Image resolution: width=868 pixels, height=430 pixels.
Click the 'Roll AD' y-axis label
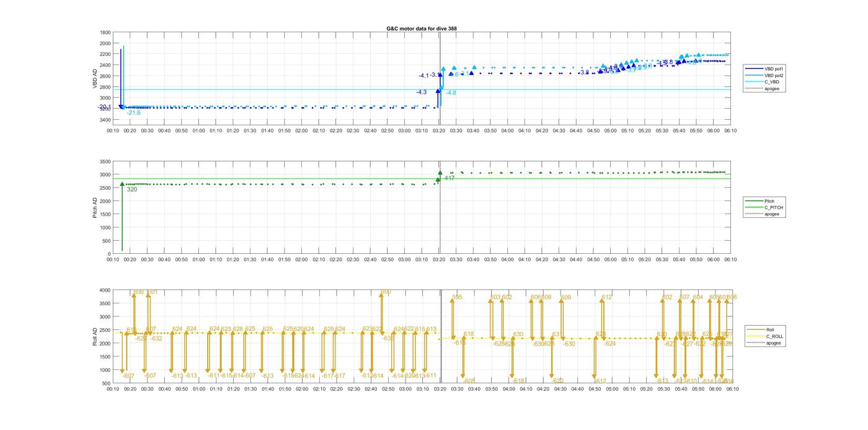coord(95,336)
